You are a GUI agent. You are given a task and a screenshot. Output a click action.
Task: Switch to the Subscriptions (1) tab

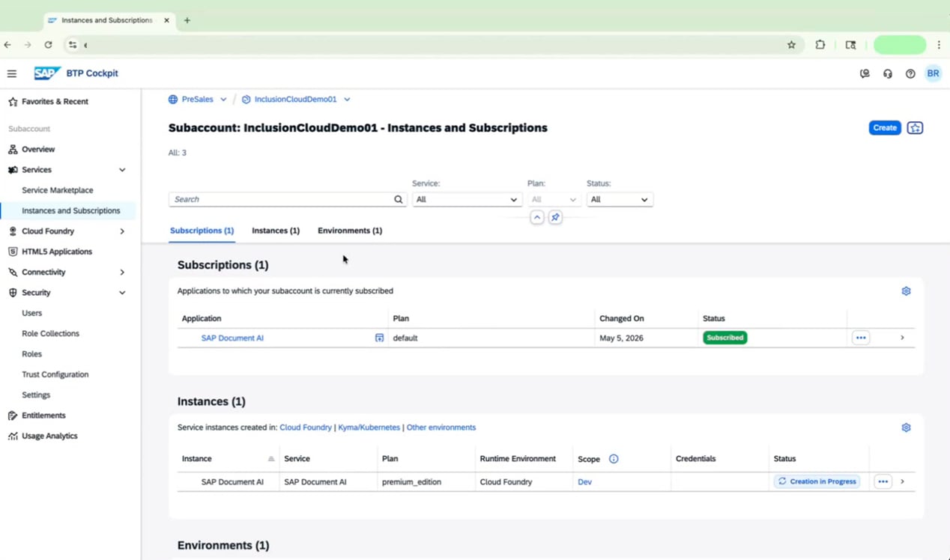coord(202,231)
